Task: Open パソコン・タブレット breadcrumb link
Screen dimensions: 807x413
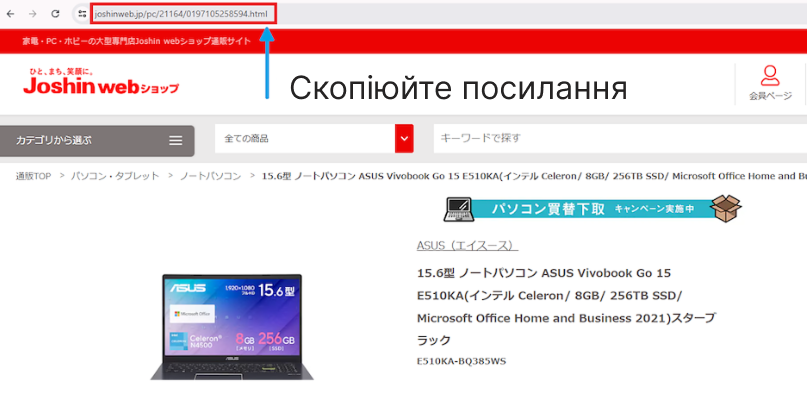Action: [x=115, y=176]
